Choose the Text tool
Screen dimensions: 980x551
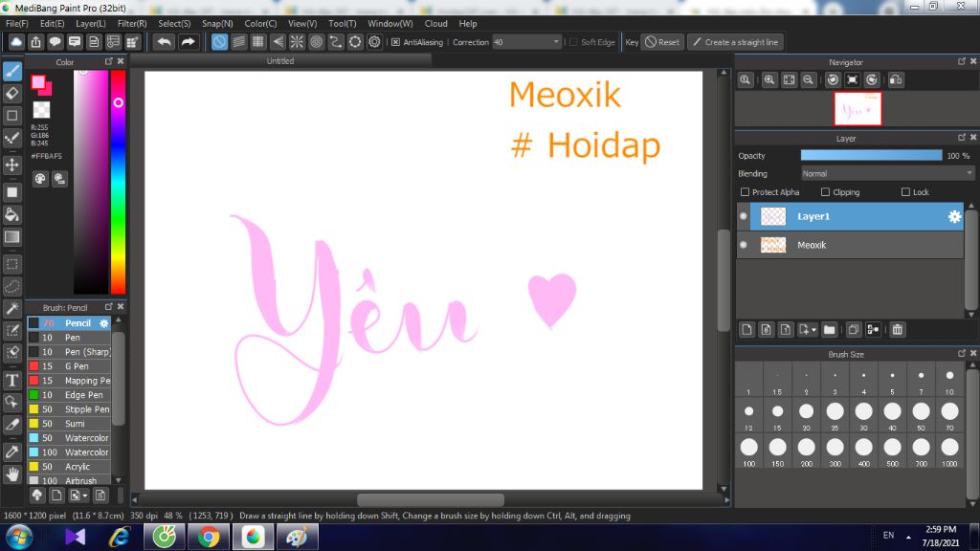pos(11,380)
